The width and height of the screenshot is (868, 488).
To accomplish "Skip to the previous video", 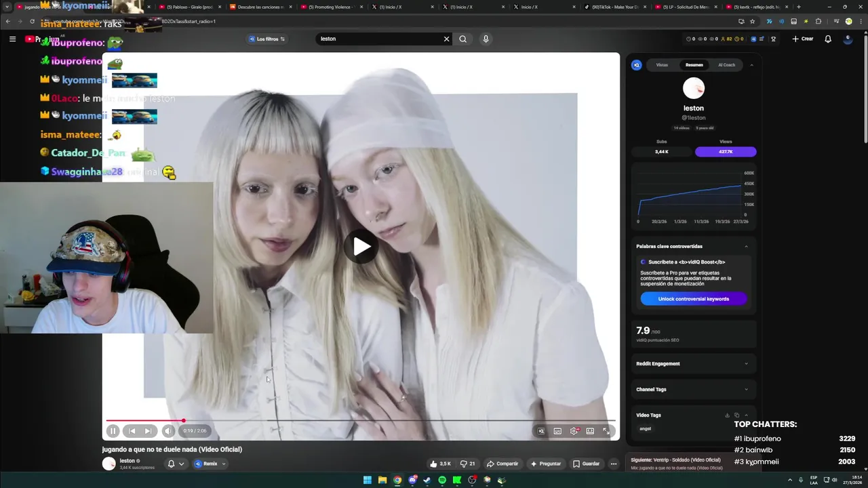I will tap(132, 430).
